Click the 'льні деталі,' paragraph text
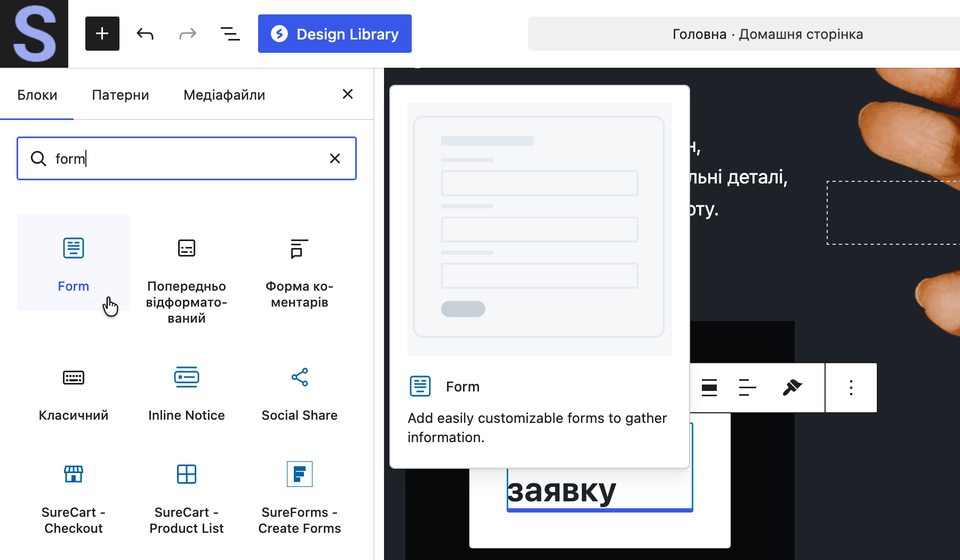Screen dimensions: 960x560 [739, 177]
